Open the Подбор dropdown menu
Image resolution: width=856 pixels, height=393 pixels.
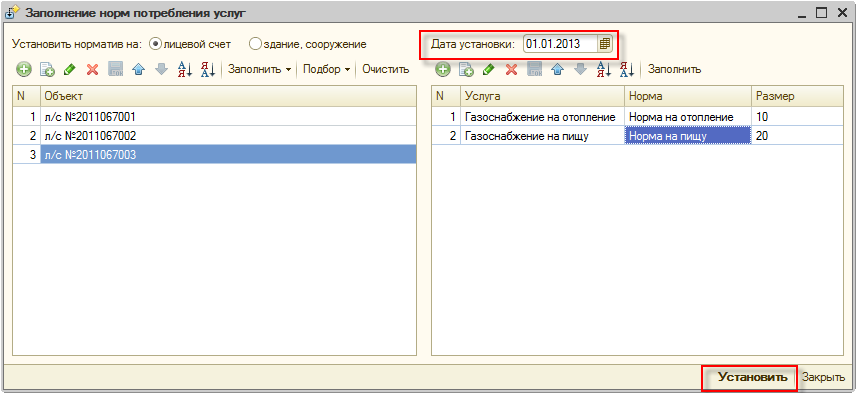pyautogui.click(x=328, y=69)
